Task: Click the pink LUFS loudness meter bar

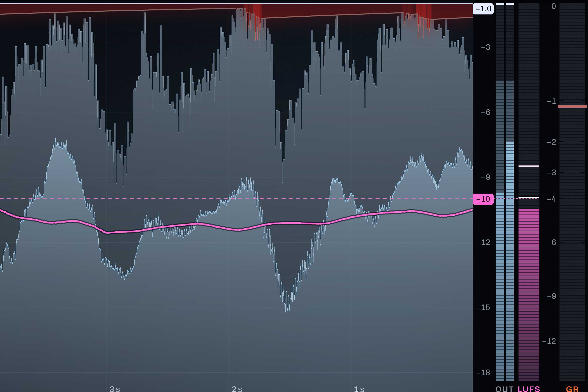Action: (529, 294)
